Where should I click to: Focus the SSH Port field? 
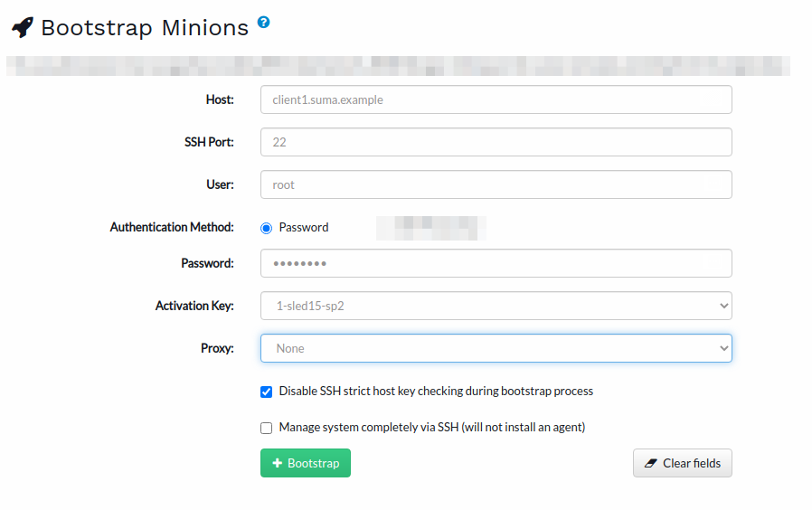click(496, 142)
